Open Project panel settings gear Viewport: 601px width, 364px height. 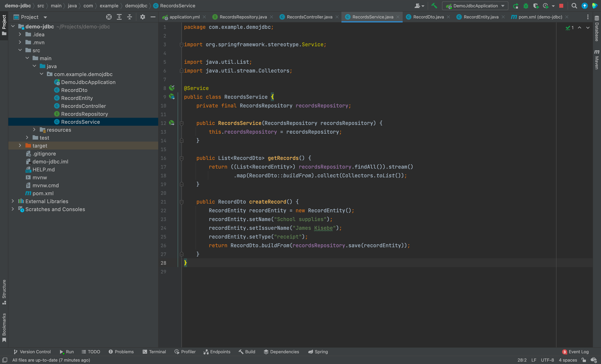tap(143, 17)
